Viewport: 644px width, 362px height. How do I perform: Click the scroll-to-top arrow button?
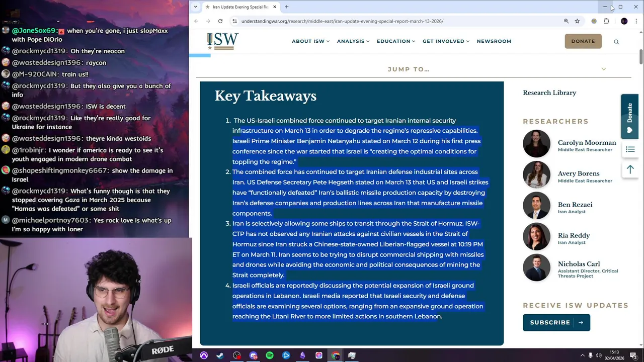(x=630, y=169)
